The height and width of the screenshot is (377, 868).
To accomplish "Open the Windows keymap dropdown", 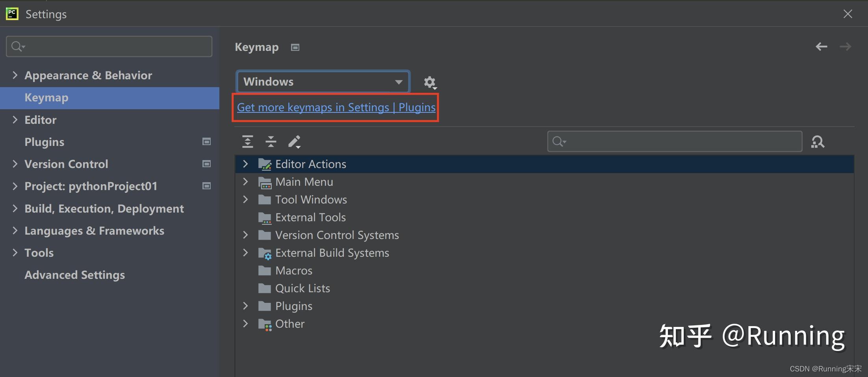I will point(323,82).
